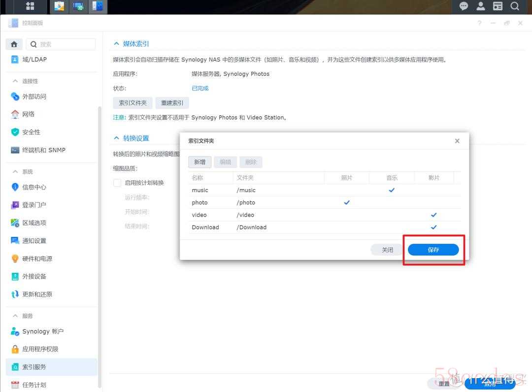The image size is (532, 392).
Task: Sort by the 文件夹 column header
Action: tap(278, 178)
